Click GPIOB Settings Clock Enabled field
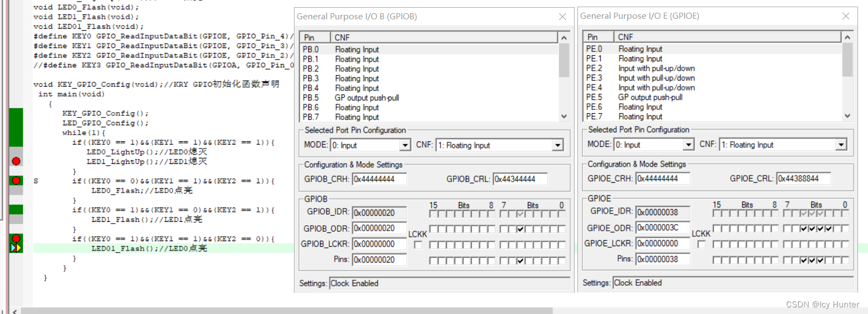Image resolution: width=868 pixels, height=314 pixels. pyautogui.click(x=450, y=283)
